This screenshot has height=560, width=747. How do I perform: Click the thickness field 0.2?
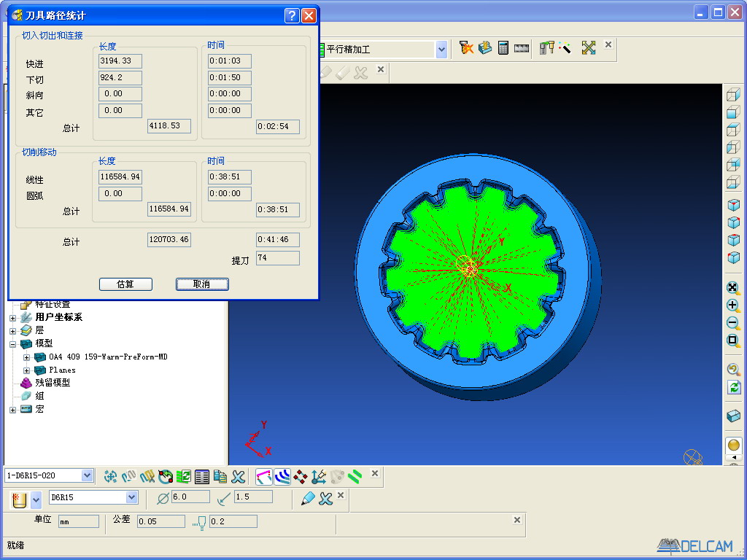click(x=233, y=521)
